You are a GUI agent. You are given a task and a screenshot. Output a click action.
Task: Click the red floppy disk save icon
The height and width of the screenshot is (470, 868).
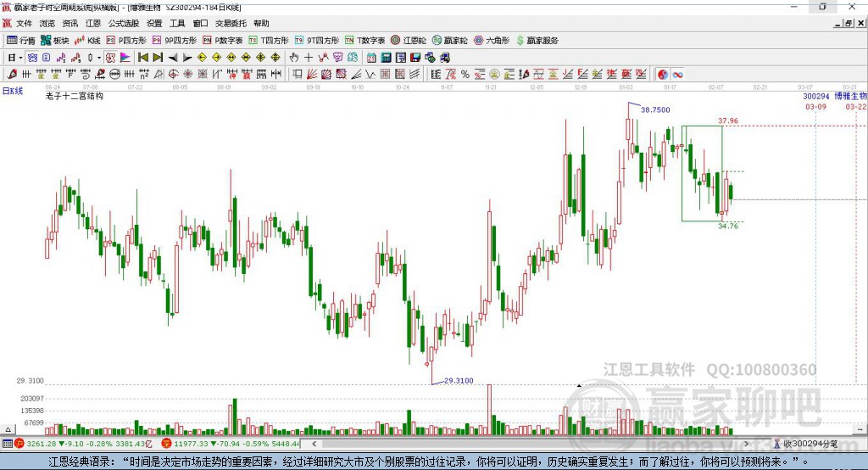click(415, 58)
